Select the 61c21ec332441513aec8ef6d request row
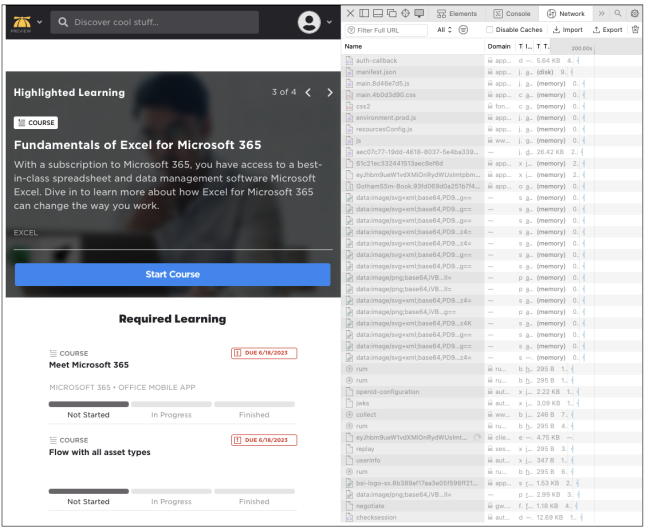 (492, 164)
